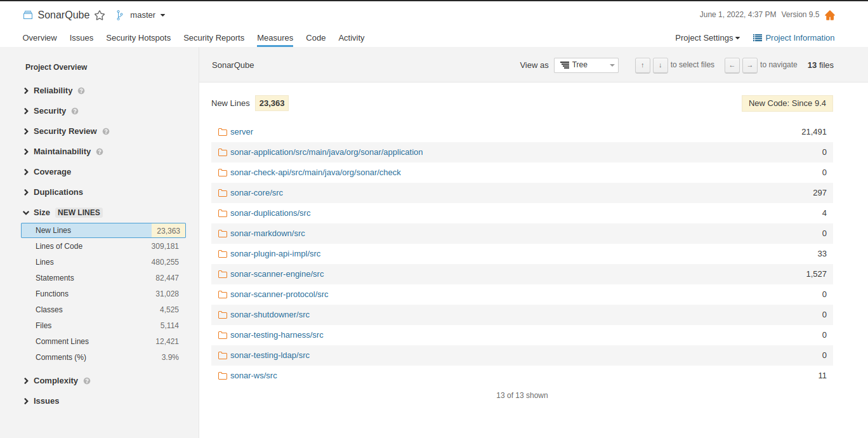Select the Lines measure with 480,255

pos(103,262)
